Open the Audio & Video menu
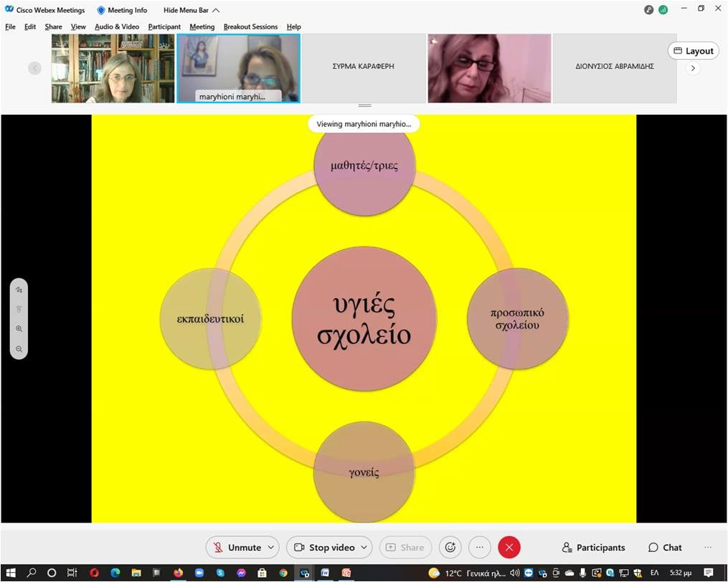The width and height of the screenshot is (728, 582). point(117,27)
